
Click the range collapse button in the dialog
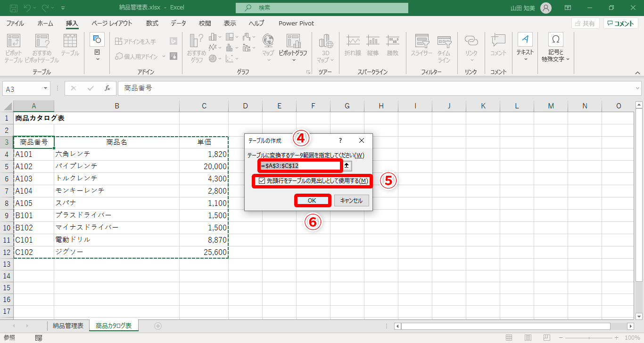point(347,166)
